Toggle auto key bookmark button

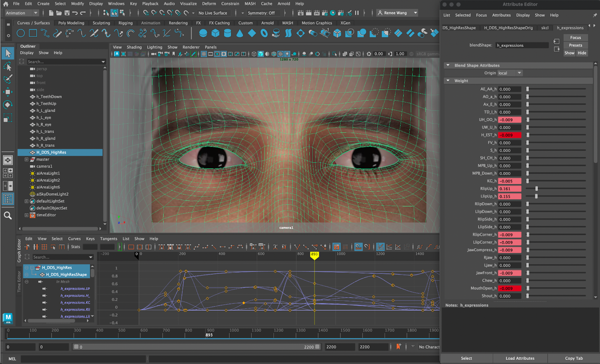398,346
